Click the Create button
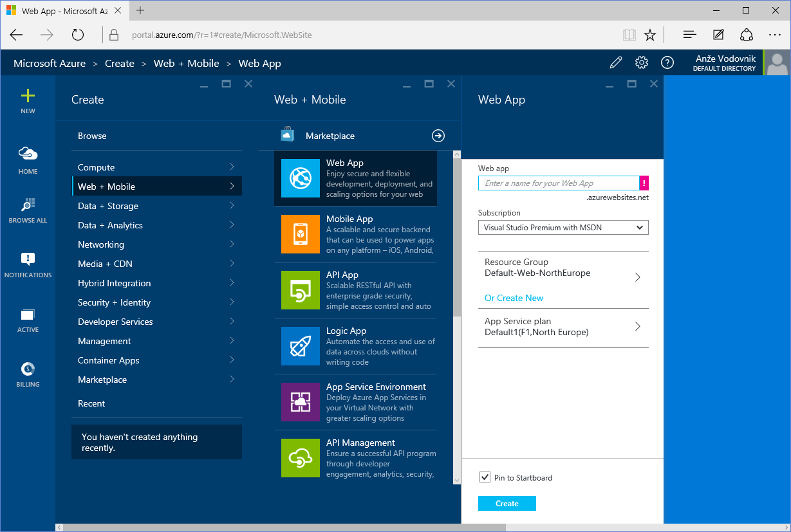This screenshot has height=532, width=791. pos(507,503)
